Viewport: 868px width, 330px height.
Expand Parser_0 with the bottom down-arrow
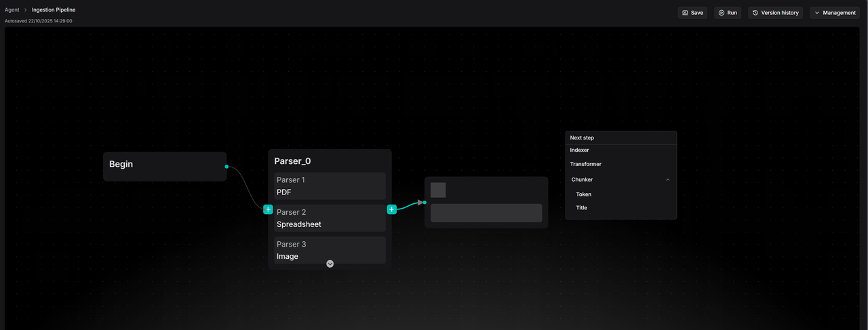(x=330, y=264)
